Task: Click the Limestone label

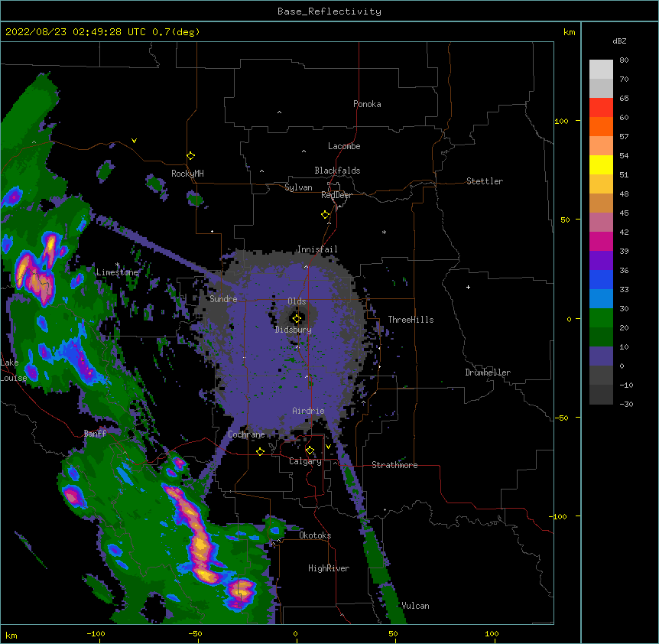Action: click(117, 272)
